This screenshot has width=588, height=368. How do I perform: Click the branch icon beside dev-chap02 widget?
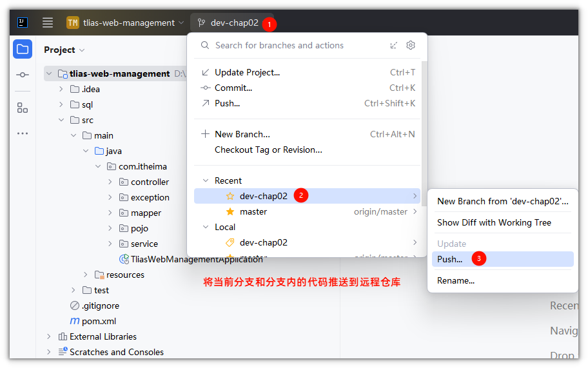201,23
